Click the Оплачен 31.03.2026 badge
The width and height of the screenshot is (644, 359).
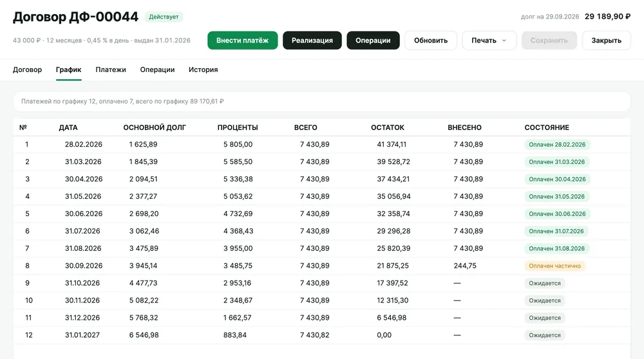click(x=556, y=161)
